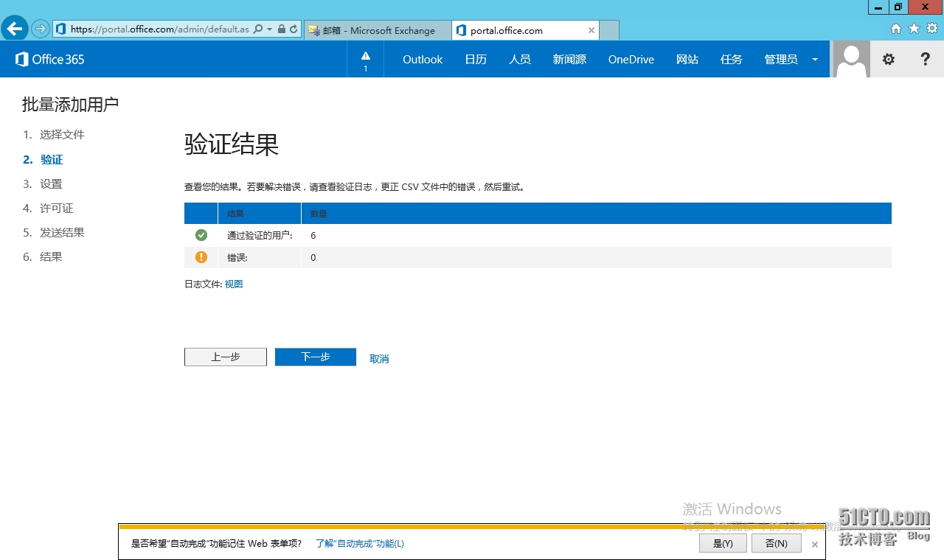Click the Office 365 logo
Image resolution: width=944 pixels, height=560 pixels.
[x=49, y=59]
